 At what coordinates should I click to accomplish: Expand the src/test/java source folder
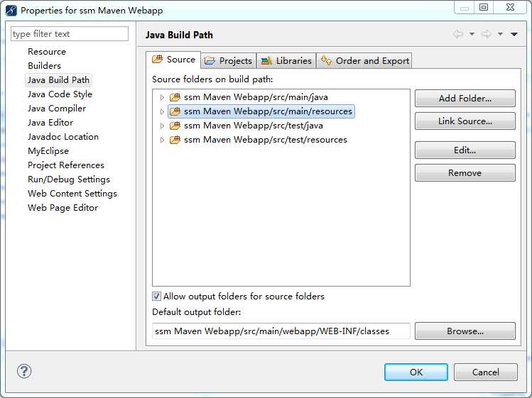pos(162,126)
